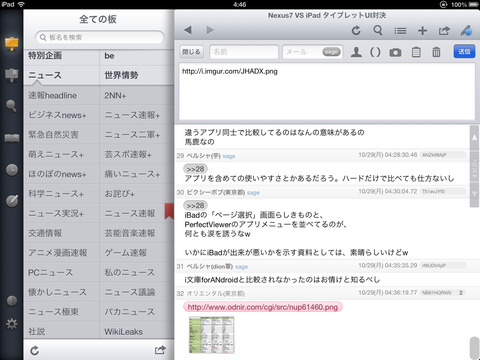Open the image thumbnail in post 32

click(211, 335)
